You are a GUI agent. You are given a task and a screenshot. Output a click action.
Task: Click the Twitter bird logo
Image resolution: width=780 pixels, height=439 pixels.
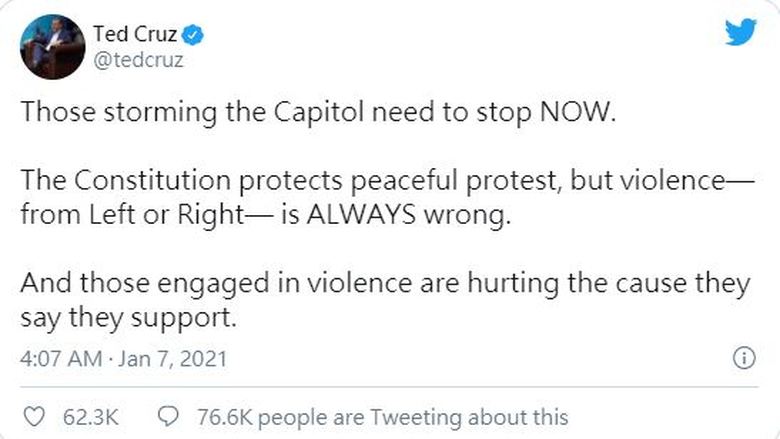(741, 33)
